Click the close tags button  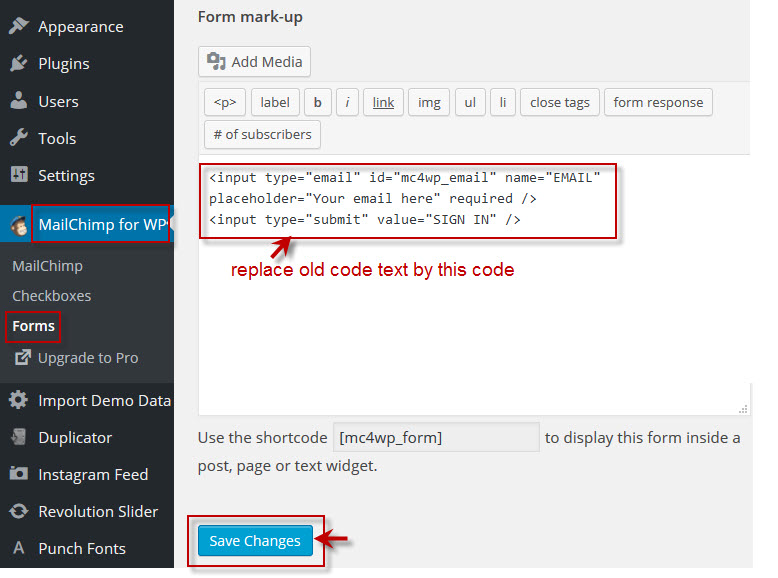pyautogui.click(x=560, y=102)
